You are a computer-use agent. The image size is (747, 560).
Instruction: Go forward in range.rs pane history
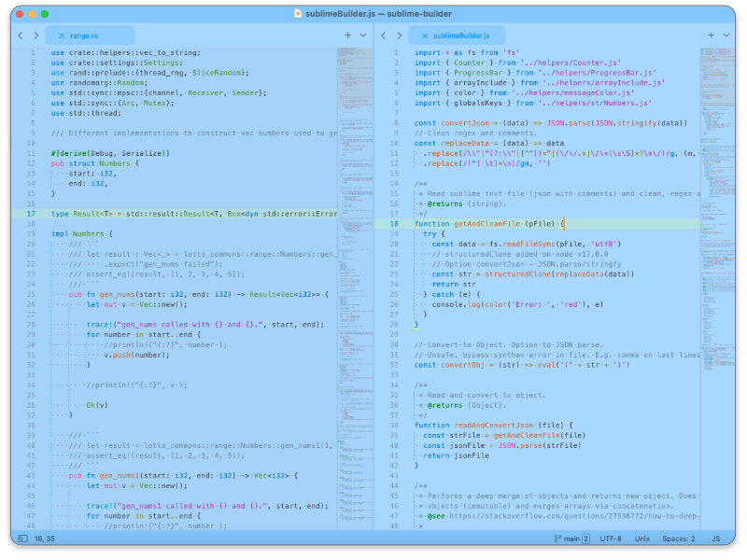pyautogui.click(x=36, y=35)
